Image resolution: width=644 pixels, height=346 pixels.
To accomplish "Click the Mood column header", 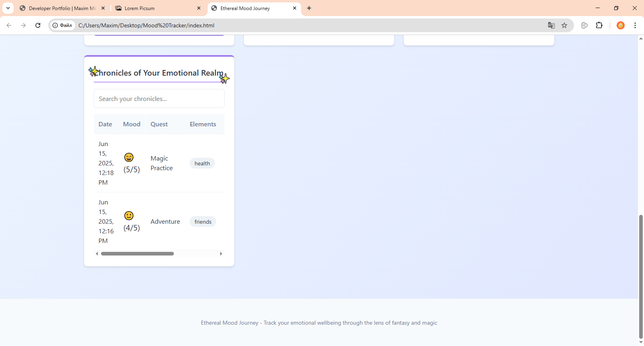I will (x=132, y=124).
